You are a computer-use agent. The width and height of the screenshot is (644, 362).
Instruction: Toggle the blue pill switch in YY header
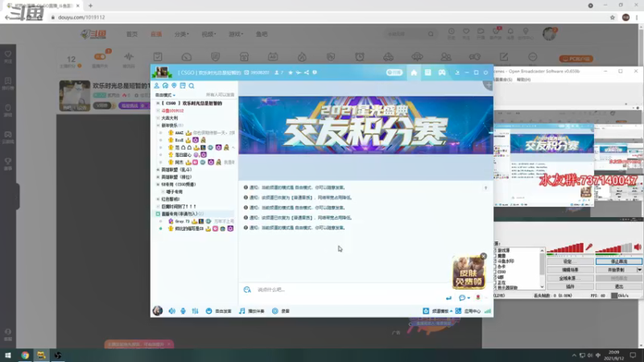click(394, 72)
